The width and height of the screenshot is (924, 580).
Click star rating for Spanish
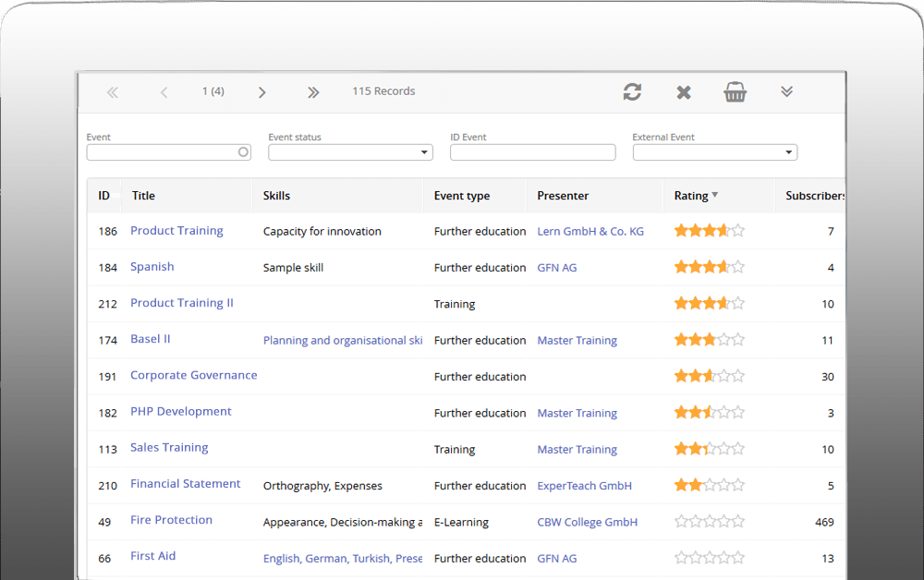coord(710,267)
